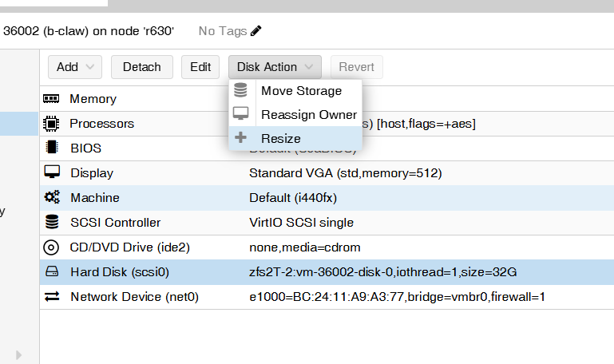The image size is (614, 364).
Task: Click the Memory RAM icon
Action: click(52, 99)
